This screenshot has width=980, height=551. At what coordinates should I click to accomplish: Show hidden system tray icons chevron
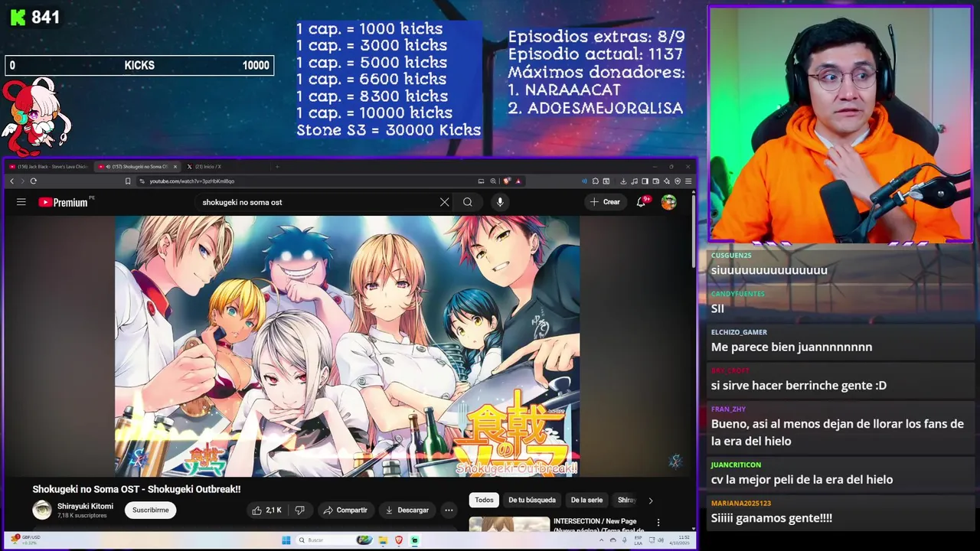pos(601,540)
